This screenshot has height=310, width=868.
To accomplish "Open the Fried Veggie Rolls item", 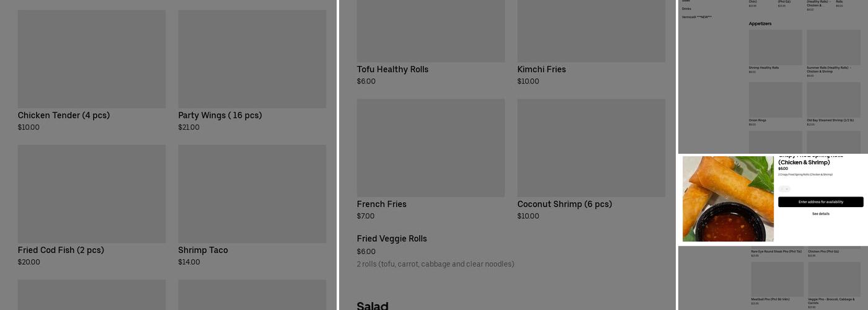I will pyautogui.click(x=392, y=239).
